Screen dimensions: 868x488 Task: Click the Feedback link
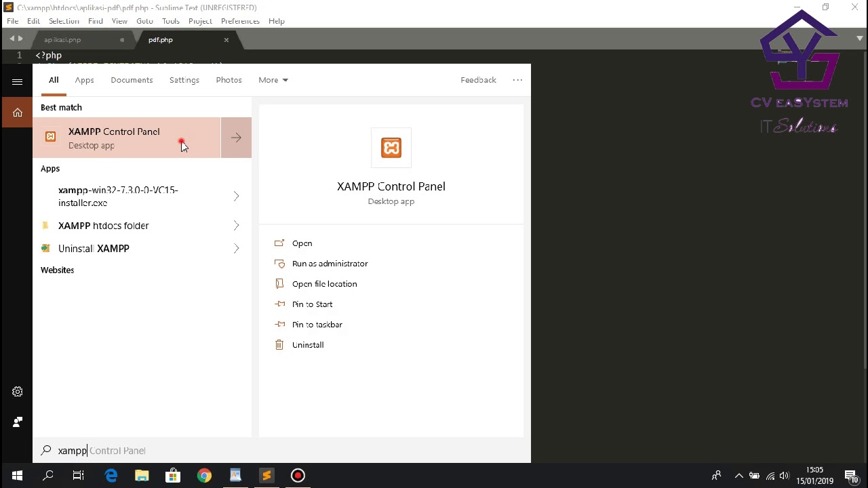pyautogui.click(x=478, y=80)
